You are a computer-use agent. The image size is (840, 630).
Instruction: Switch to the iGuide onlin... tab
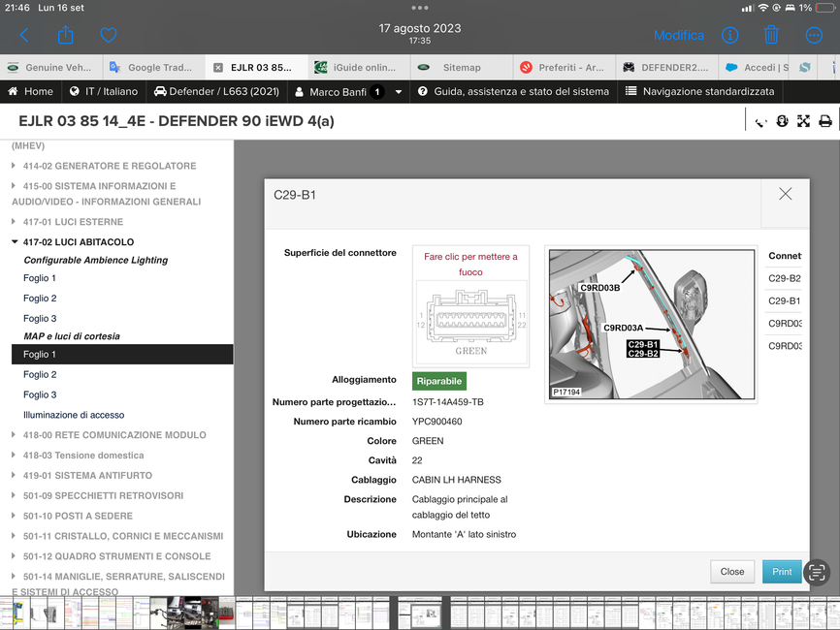[x=359, y=68]
